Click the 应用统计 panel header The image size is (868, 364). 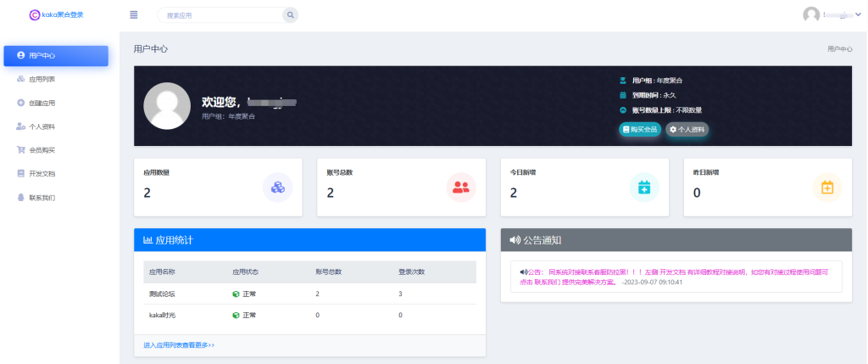click(309, 240)
